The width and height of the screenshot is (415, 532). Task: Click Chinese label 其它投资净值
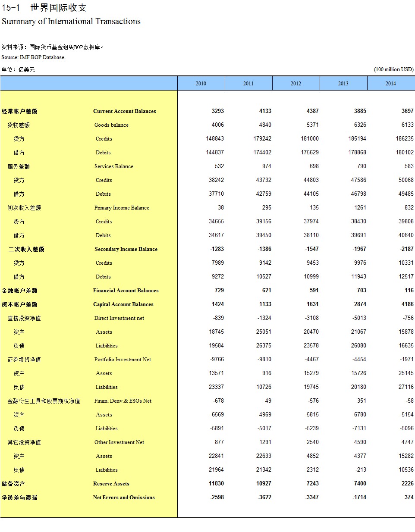point(24,442)
